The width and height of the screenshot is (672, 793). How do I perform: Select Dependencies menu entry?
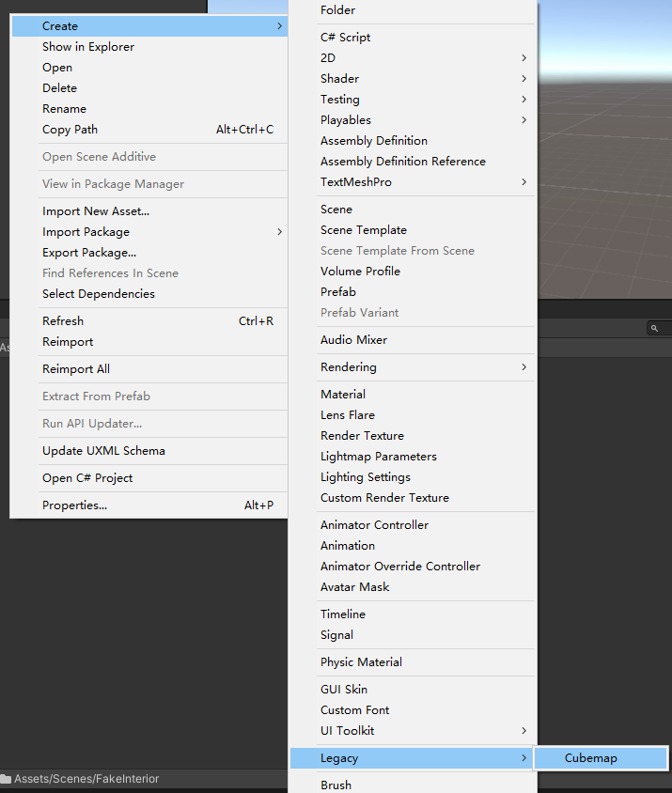[x=149, y=294]
